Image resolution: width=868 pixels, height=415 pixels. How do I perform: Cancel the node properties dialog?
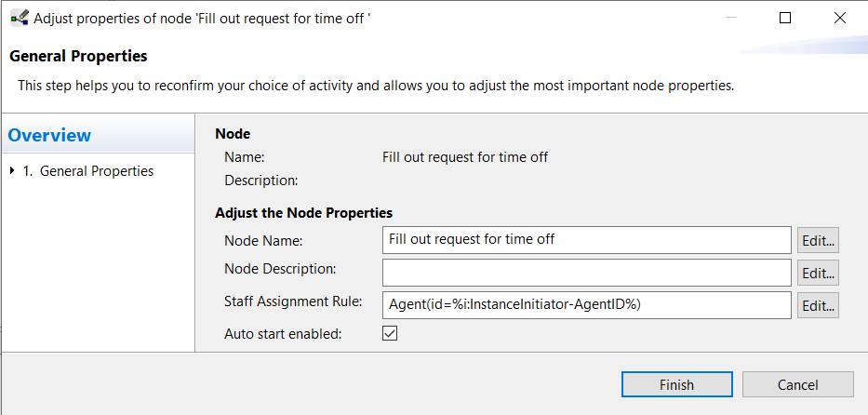point(797,384)
